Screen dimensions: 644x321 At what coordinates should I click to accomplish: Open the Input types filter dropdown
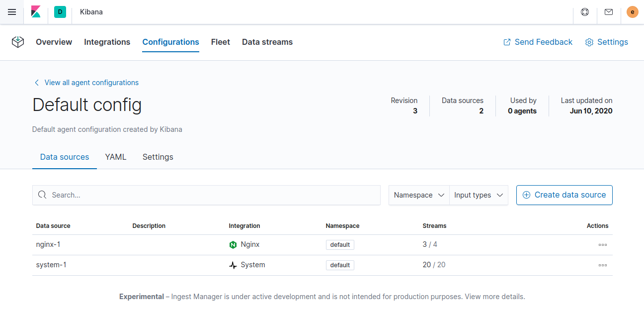click(x=478, y=195)
